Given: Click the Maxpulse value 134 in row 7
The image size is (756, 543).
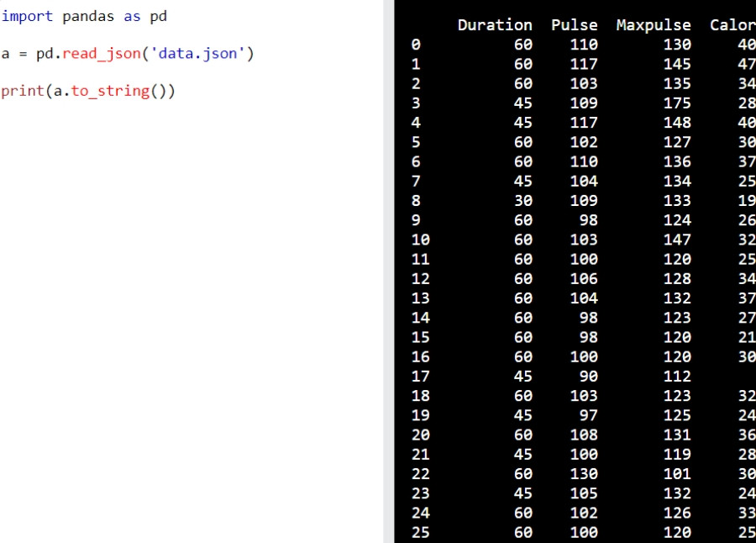Looking at the screenshot, I should point(677,181).
